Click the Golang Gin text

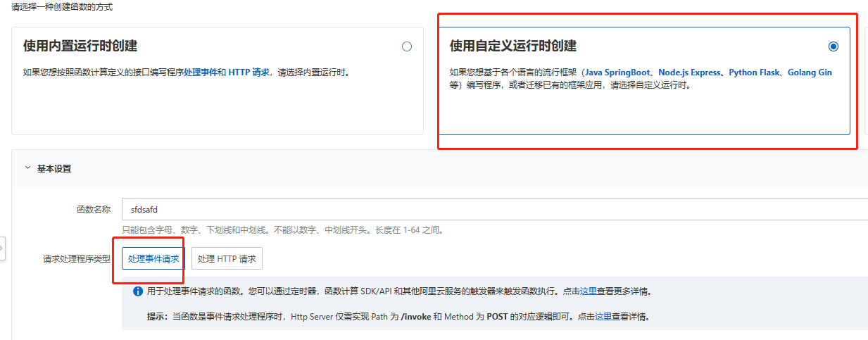coord(810,73)
